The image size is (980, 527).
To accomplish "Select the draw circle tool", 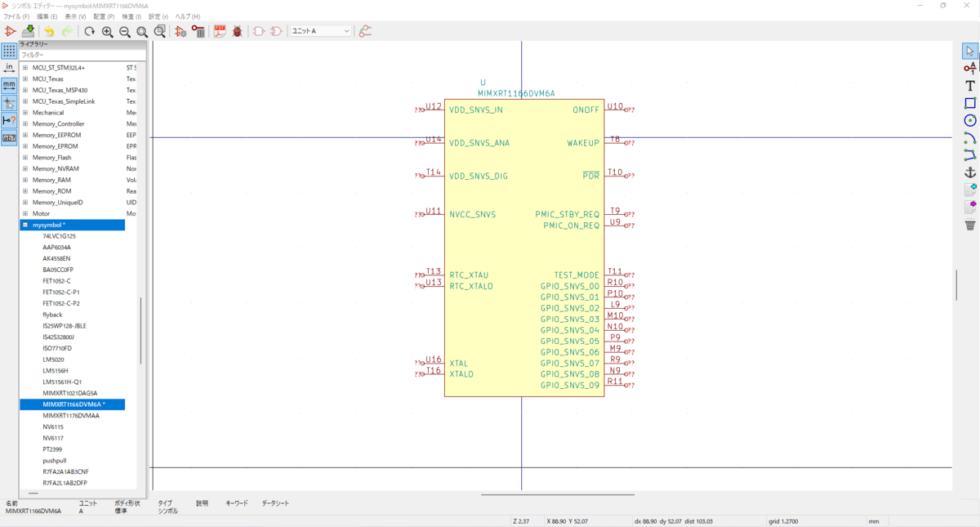I will click(x=970, y=120).
